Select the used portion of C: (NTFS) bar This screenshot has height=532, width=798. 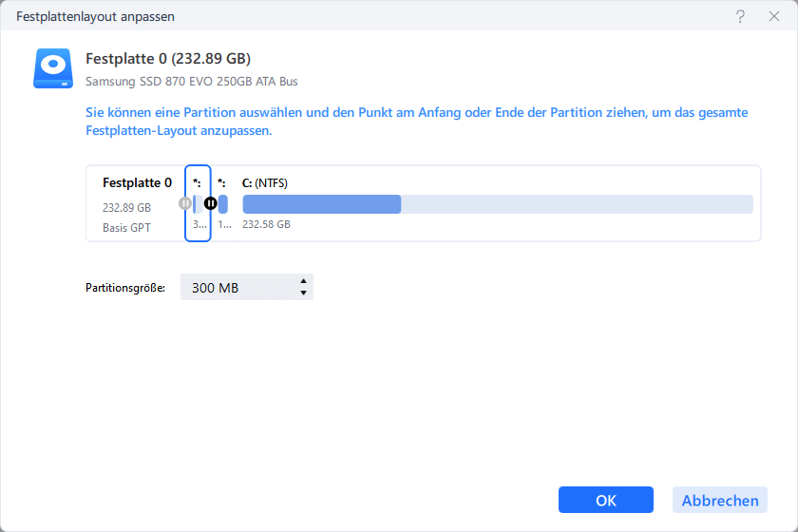[321, 204]
